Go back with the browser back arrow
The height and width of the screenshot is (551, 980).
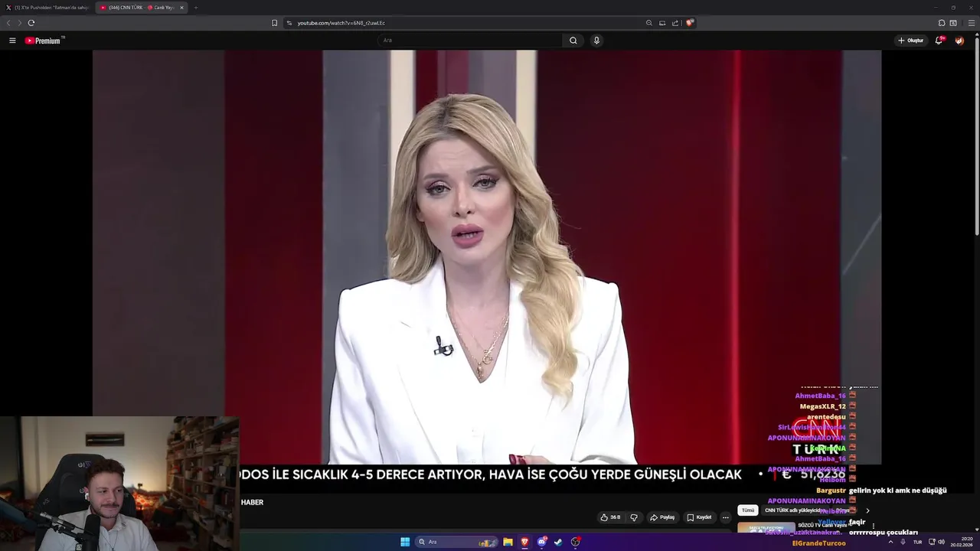[8, 23]
